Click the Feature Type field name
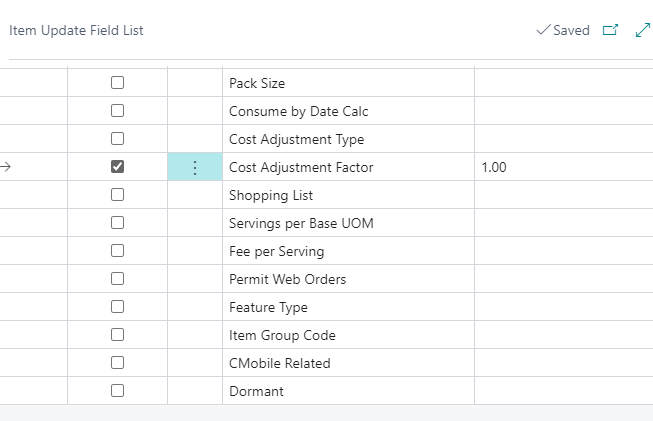 [268, 307]
